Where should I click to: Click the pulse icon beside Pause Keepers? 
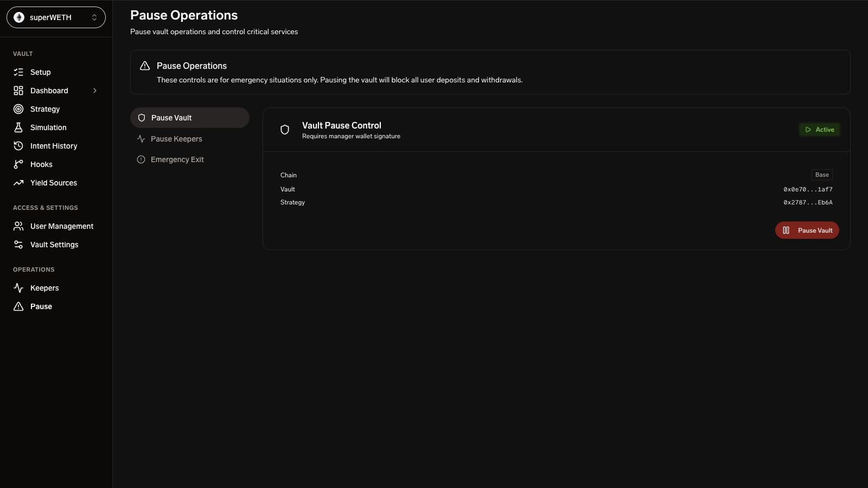141,139
